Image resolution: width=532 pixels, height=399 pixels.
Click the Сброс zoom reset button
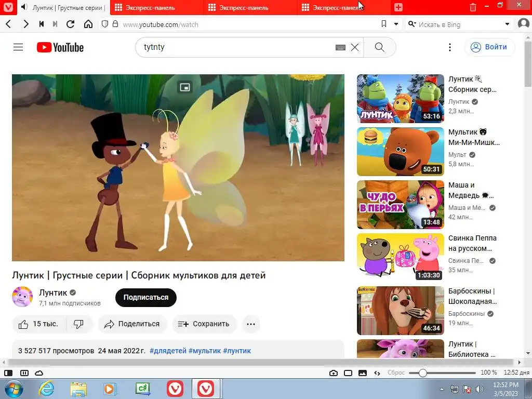[x=396, y=373]
